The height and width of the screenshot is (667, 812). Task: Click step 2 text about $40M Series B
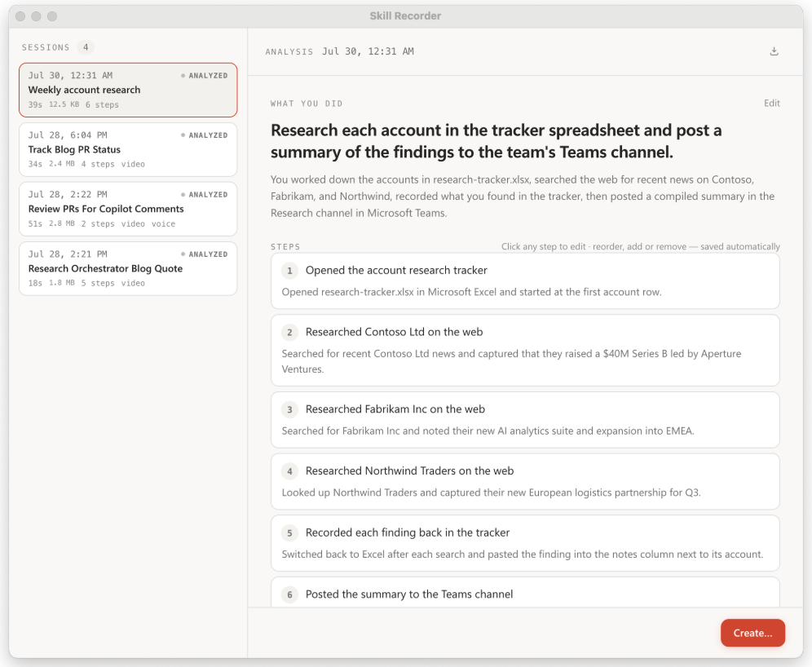(511, 361)
